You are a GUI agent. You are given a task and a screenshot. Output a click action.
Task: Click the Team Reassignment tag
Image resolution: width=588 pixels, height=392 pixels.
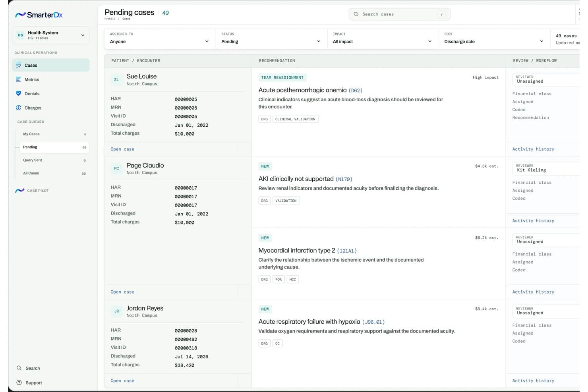click(282, 77)
